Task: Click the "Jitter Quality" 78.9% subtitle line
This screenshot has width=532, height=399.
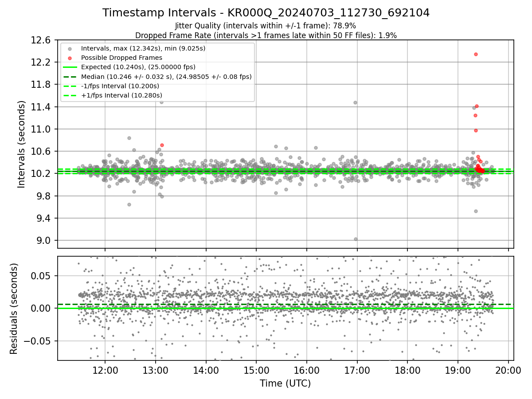Action: coord(266,26)
